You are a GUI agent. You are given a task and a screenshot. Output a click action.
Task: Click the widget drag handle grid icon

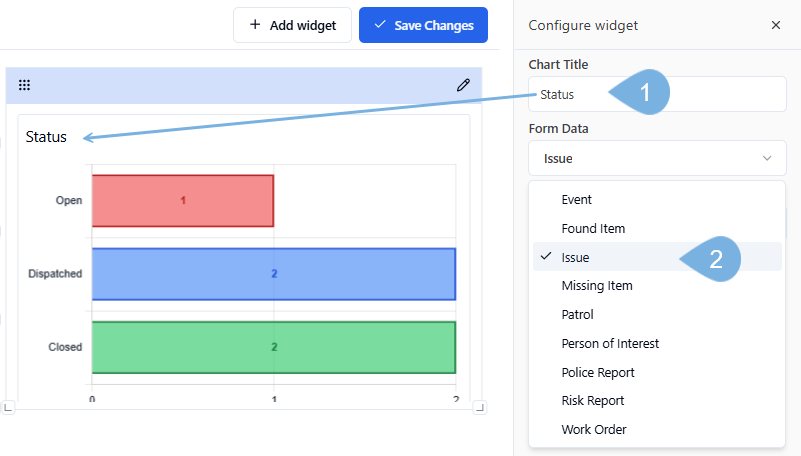pyautogui.click(x=24, y=86)
